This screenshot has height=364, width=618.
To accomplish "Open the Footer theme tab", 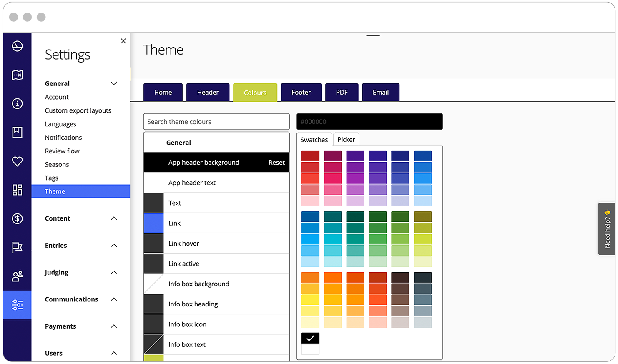I will [x=301, y=92].
